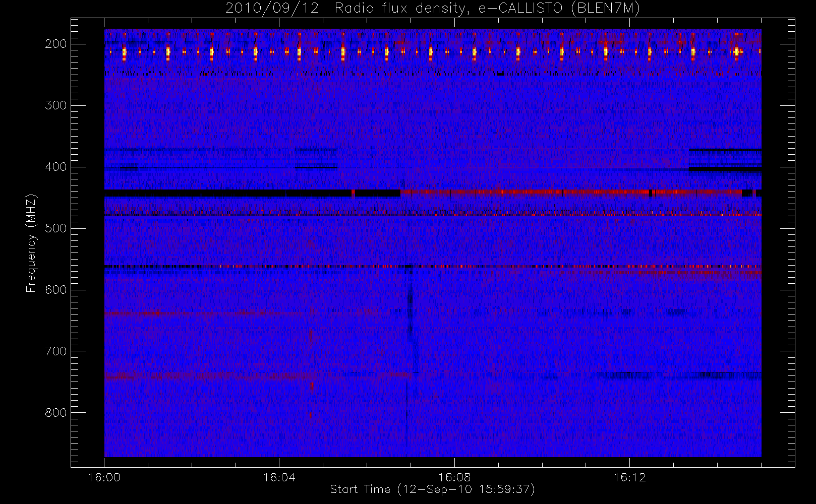Click the 'Start Time (12-Sep-10 15:59:37)' label
This screenshot has width=816, height=504.
432,489
